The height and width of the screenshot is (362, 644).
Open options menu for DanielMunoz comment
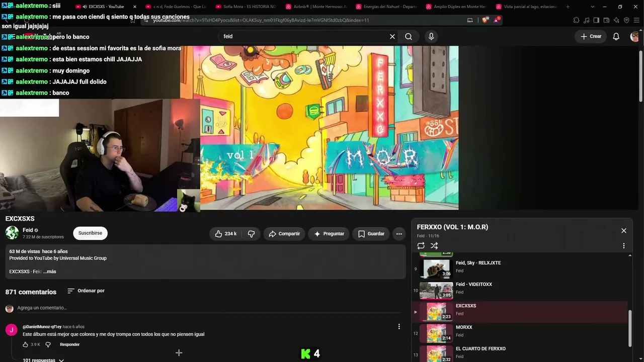pyautogui.click(x=399, y=326)
